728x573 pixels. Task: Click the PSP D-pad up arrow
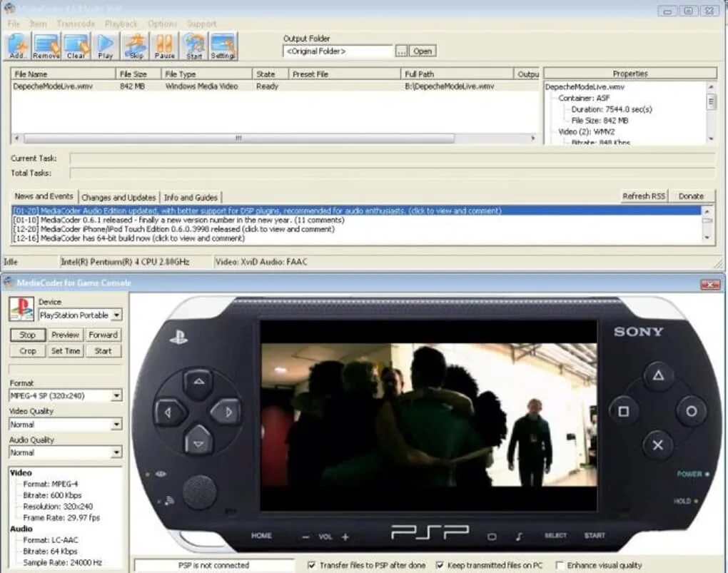198,382
